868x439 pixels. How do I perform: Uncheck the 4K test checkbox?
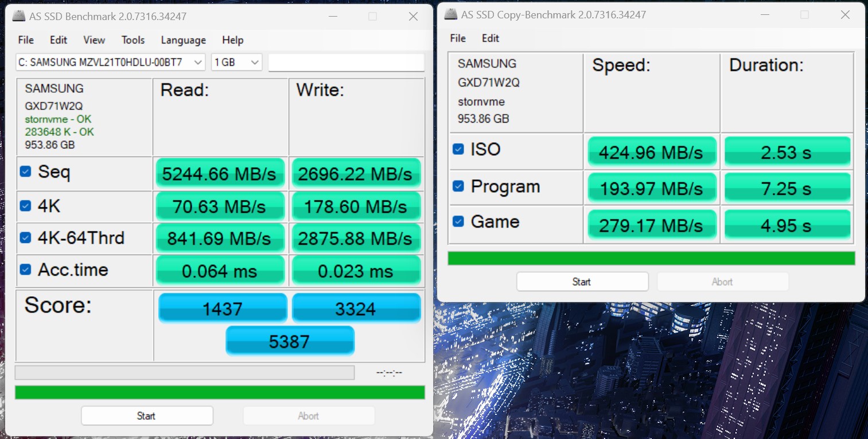[25, 205]
